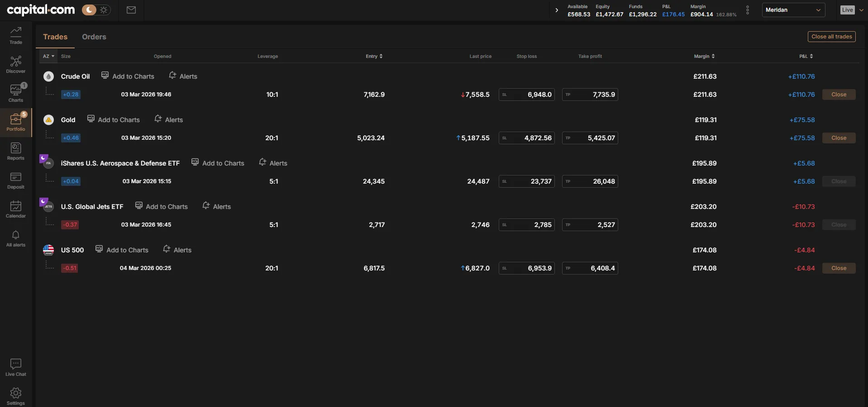Open the Charts section in sidebar
The height and width of the screenshot is (407, 868).
[x=16, y=94]
